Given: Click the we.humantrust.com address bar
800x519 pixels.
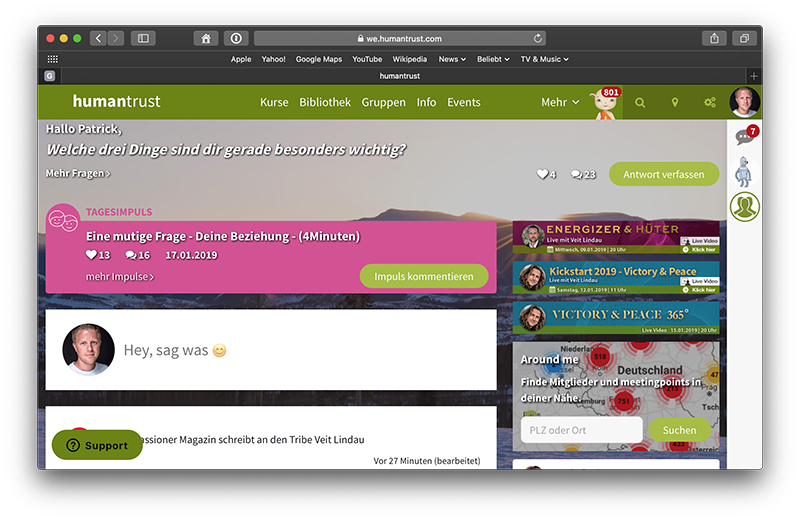Looking at the screenshot, I should pyautogui.click(x=399, y=38).
